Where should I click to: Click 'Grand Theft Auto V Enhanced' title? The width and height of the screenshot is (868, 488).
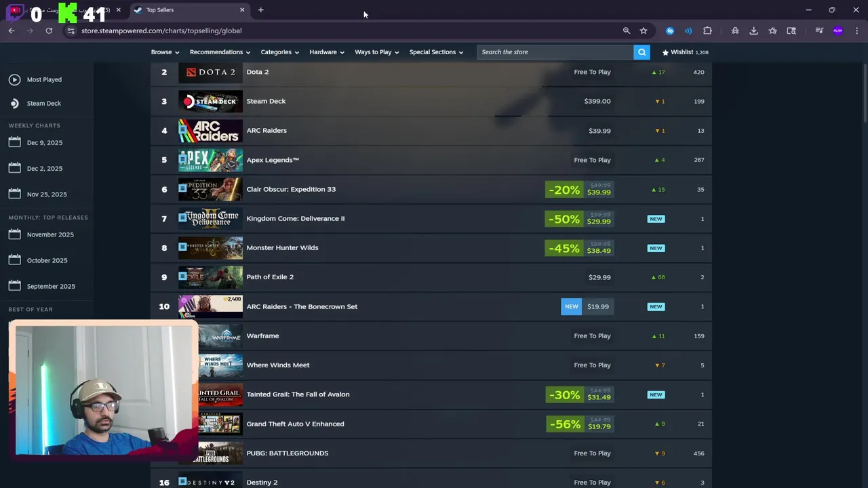[x=295, y=424]
